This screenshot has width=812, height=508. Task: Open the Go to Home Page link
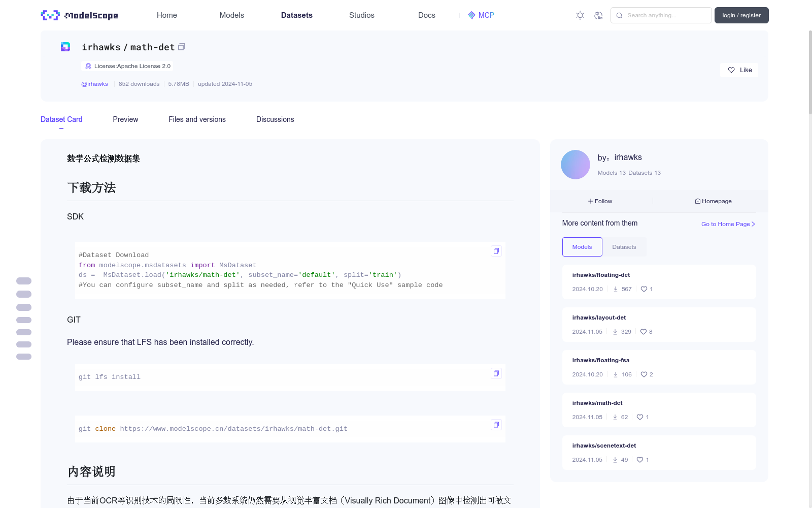click(728, 224)
